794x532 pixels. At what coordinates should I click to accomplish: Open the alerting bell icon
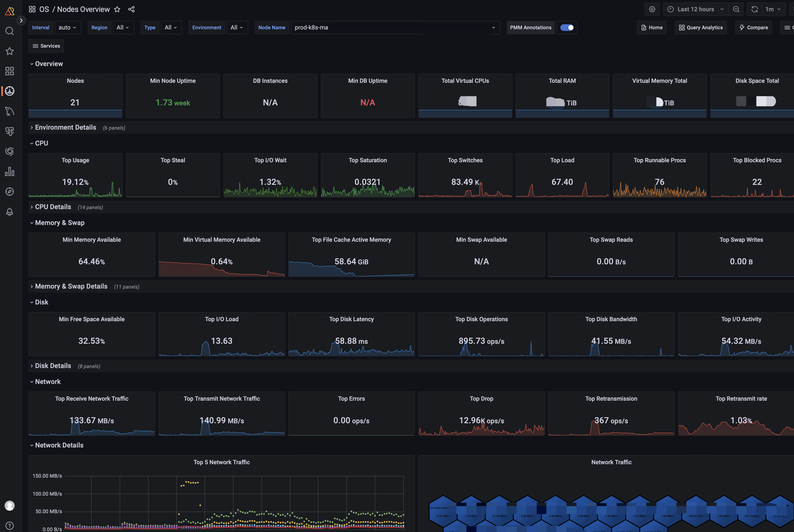coord(9,212)
